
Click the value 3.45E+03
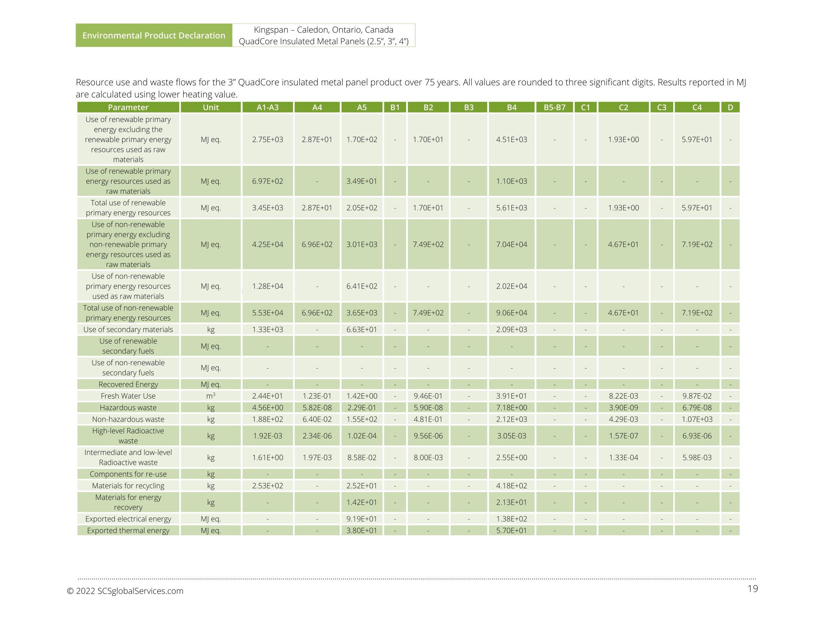(x=267, y=208)
